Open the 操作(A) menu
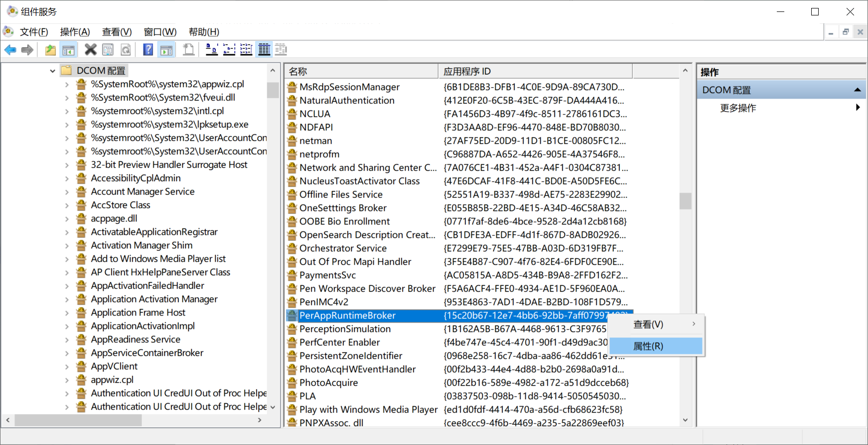Screen dimensions: 868x445 pos(75,32)
